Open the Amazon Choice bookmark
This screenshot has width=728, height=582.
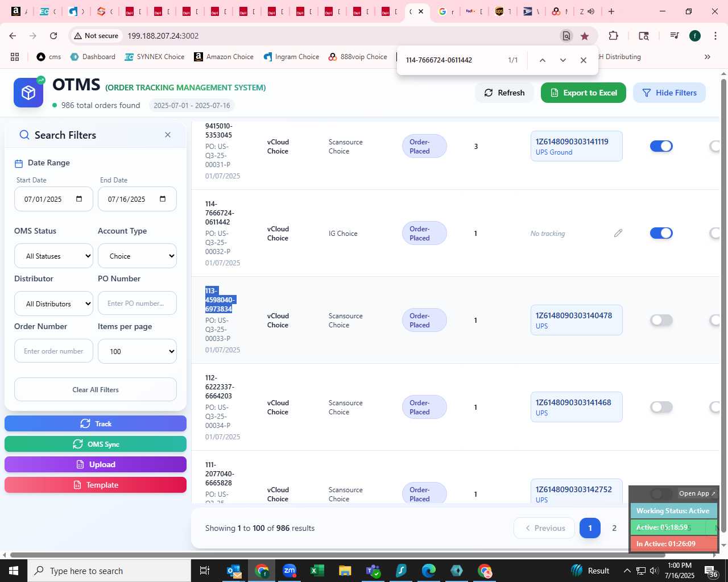coord(224,57)
